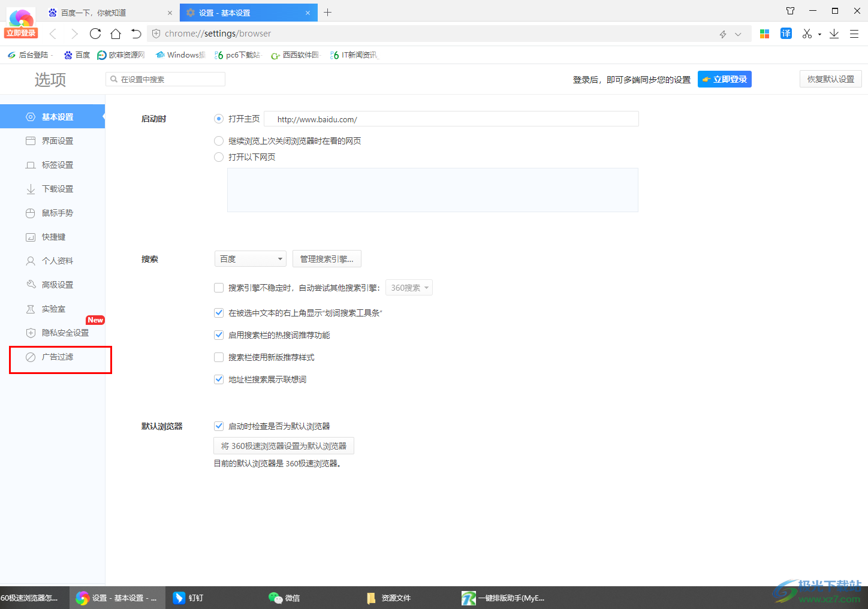The height and width of the screenshot is (609, 868).
Task: Select 基本设置 in sidebar
Action: coord(52,117)
